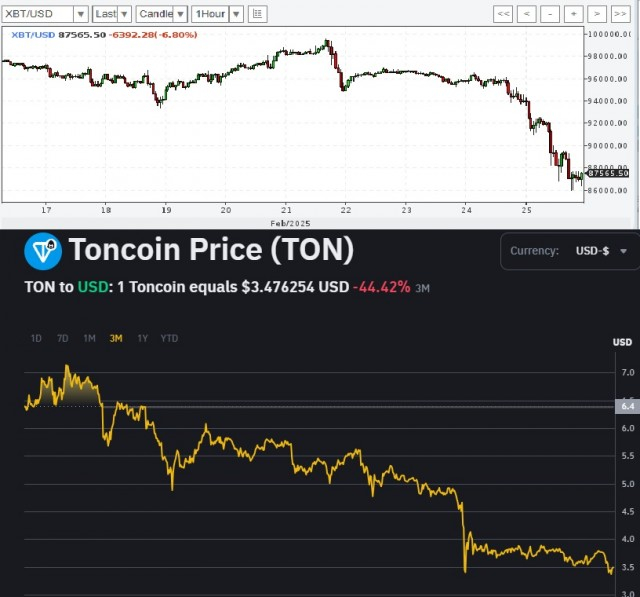Zoom out chart with minus button

pyautogui.click(x=551, y=14)
